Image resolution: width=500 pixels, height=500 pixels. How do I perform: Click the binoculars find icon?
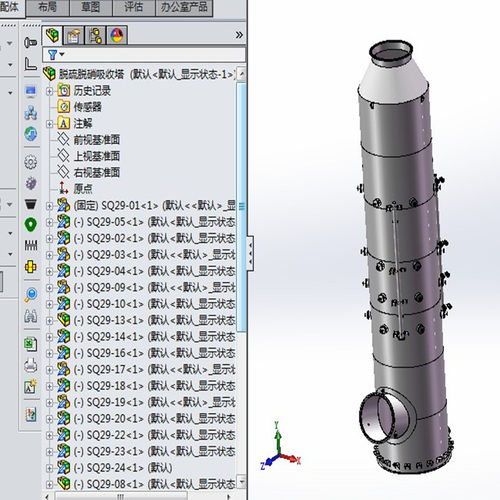coord(31,316)
